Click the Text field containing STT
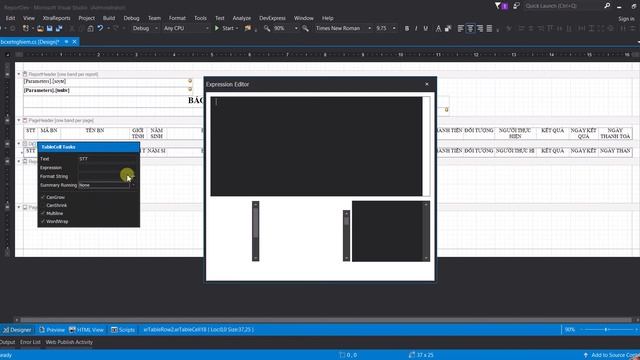Viewport: 640px width, 360px height. pyautogui.click(x=108, y=158)
